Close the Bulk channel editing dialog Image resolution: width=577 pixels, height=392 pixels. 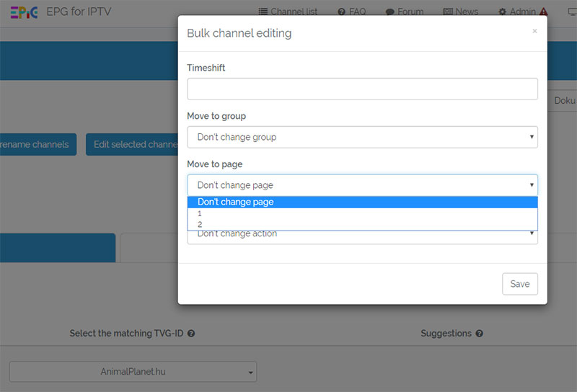coord(534,31)
